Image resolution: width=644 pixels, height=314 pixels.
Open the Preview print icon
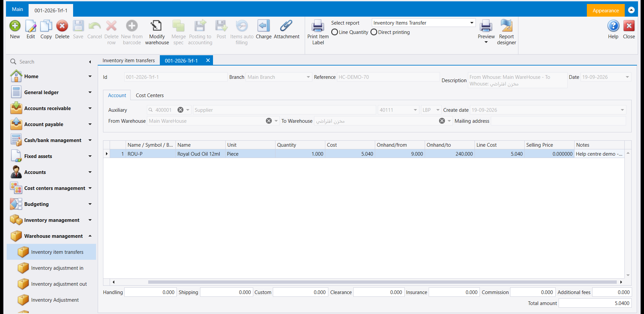[486, 26]
